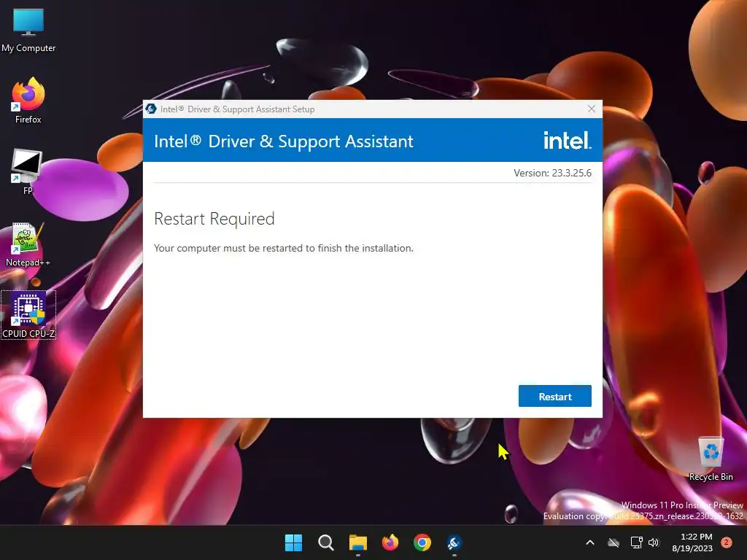Select the Firefox desktop shortcut
The height and width of the screenshot is (560, 747).
[28, 101]
